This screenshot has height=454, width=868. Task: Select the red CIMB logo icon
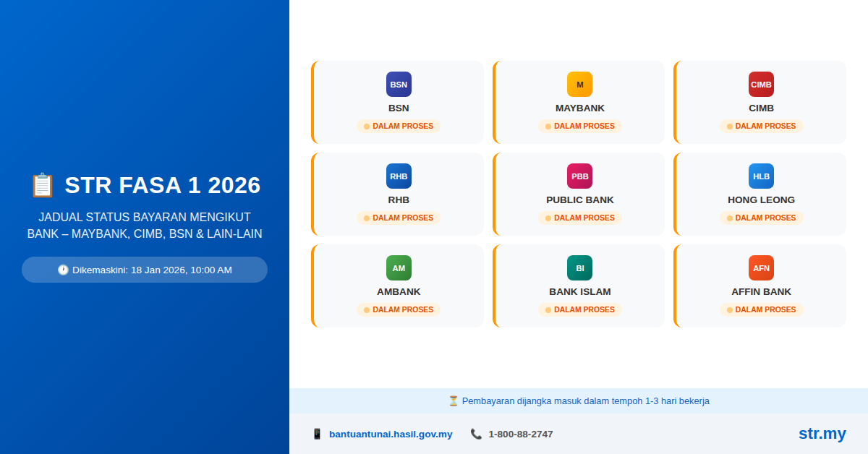[x=761, y=84]
